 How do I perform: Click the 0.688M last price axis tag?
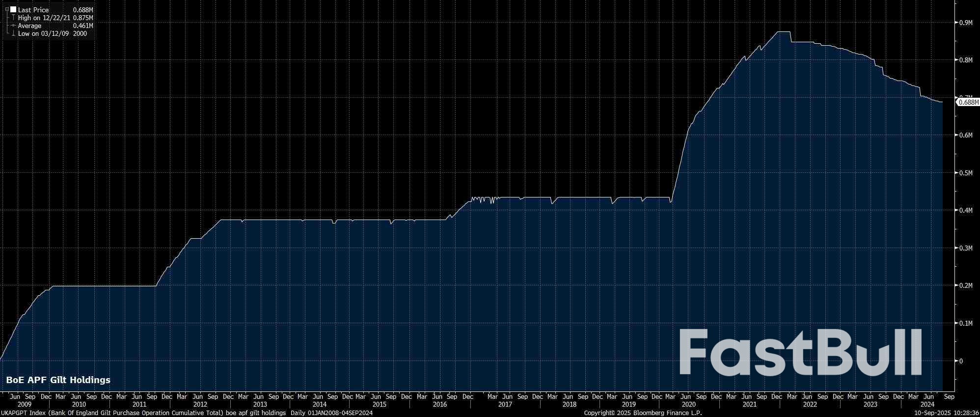click(x=968, y=102)
